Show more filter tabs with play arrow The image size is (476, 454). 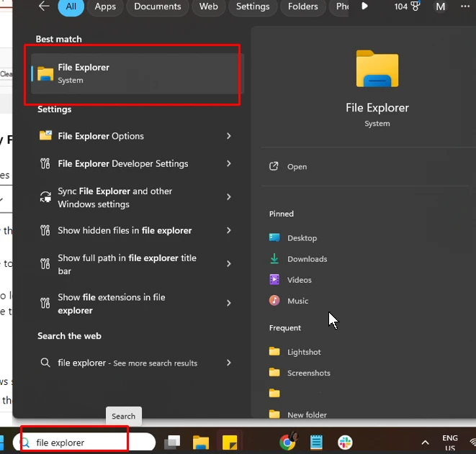364,6
